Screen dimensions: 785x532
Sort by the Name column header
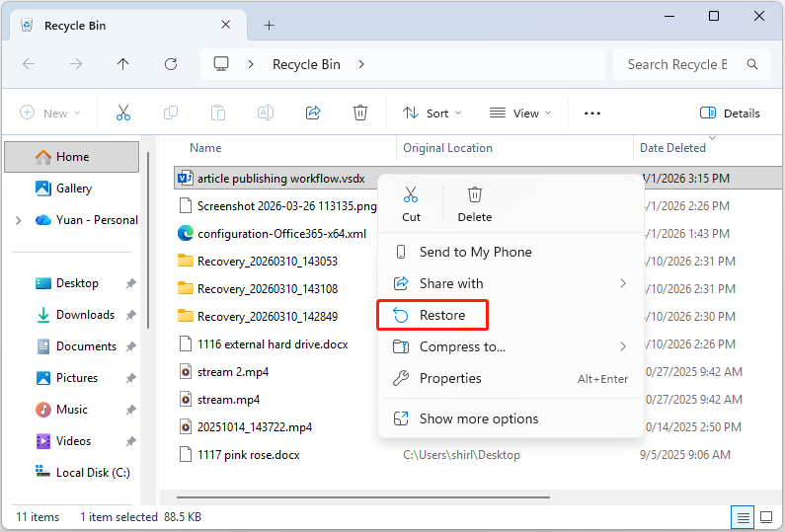pos(205,148)
